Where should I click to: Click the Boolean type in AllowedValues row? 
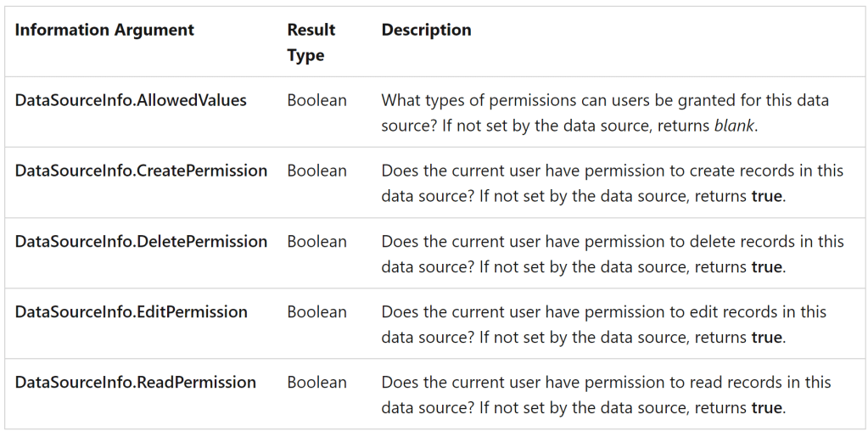coord(316,100)
